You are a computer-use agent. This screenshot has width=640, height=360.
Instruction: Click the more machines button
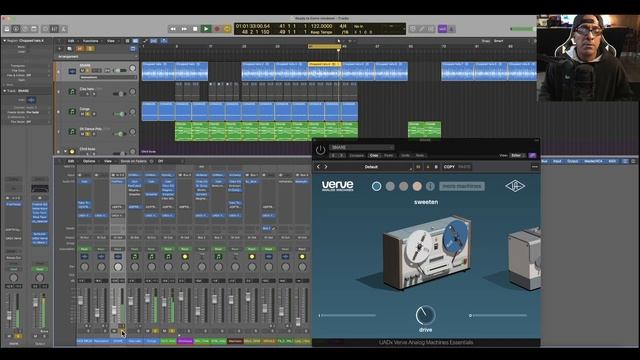[x=462, y=186]
